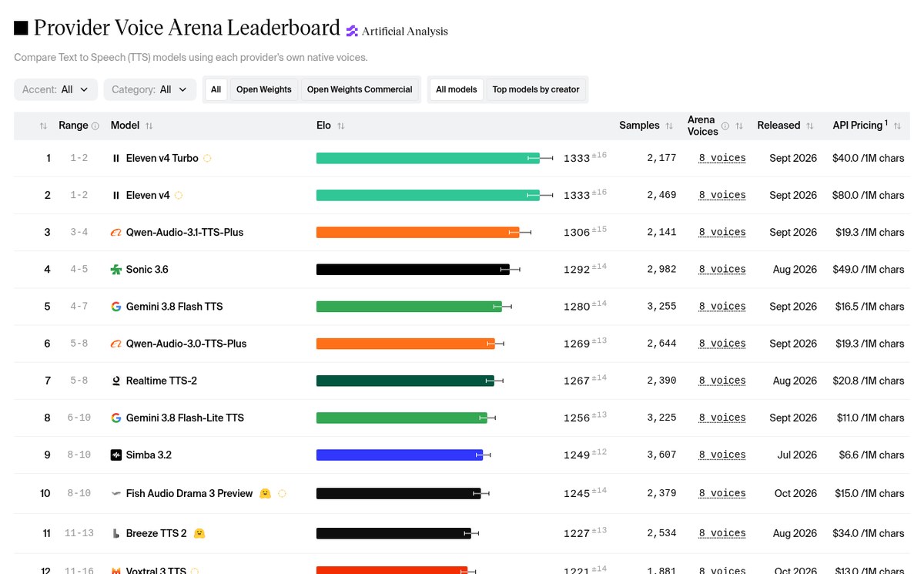924x574 pixels.
Task: Click the Qwen-Audio-3.0-TTS-Plus model name
Action: coord(186,344)
